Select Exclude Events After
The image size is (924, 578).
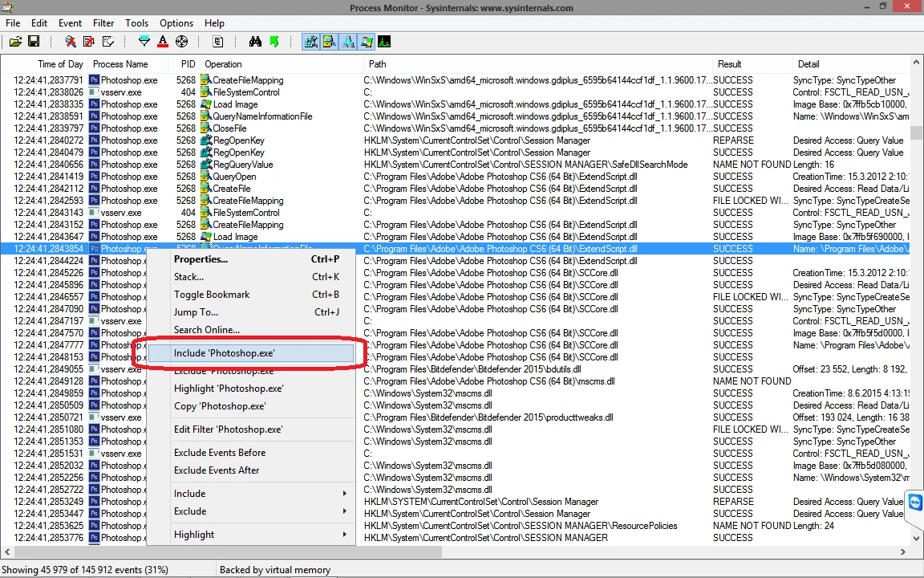pyautogui.click(x=251, y=470)
